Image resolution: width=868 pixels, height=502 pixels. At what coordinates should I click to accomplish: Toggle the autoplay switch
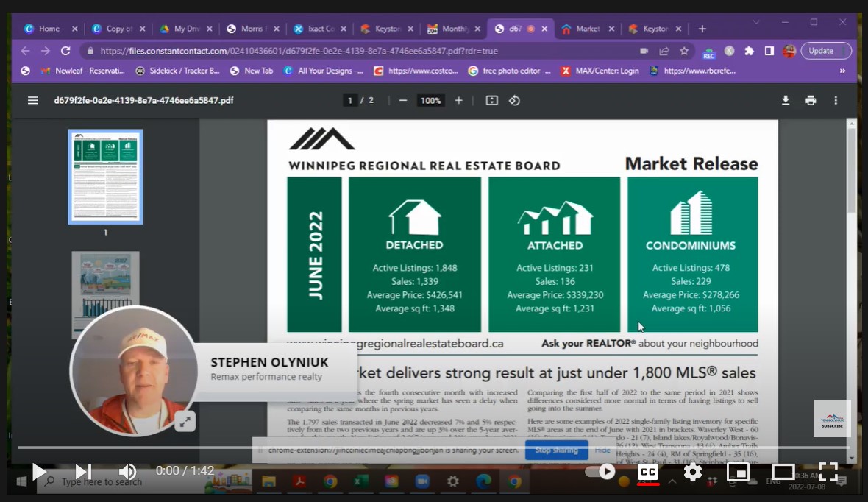[x=601, y=472]
